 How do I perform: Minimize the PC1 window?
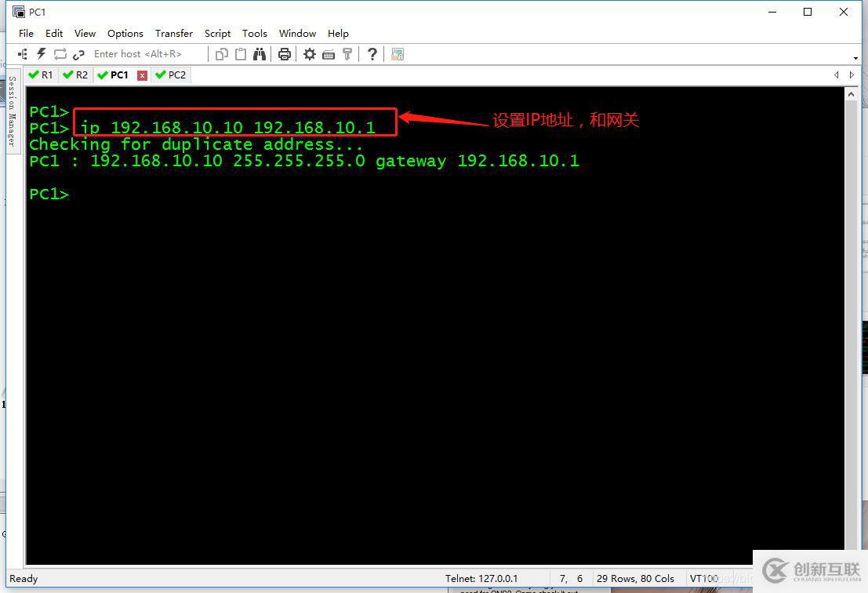pyautogui.click(x=772, y=12)
